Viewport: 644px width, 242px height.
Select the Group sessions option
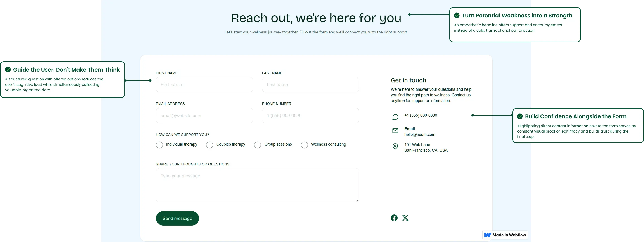(x=257, y=145)
